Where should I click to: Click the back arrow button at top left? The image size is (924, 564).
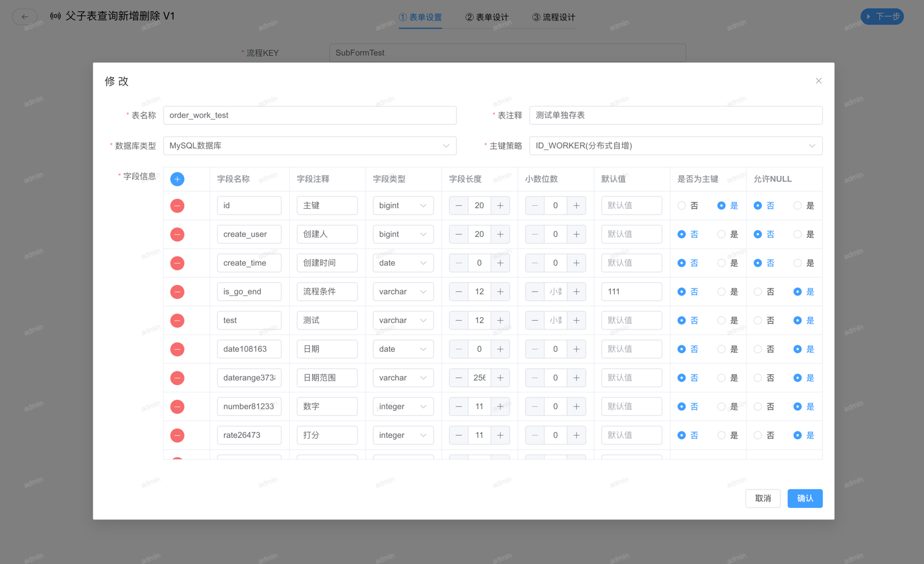[25, 17]
